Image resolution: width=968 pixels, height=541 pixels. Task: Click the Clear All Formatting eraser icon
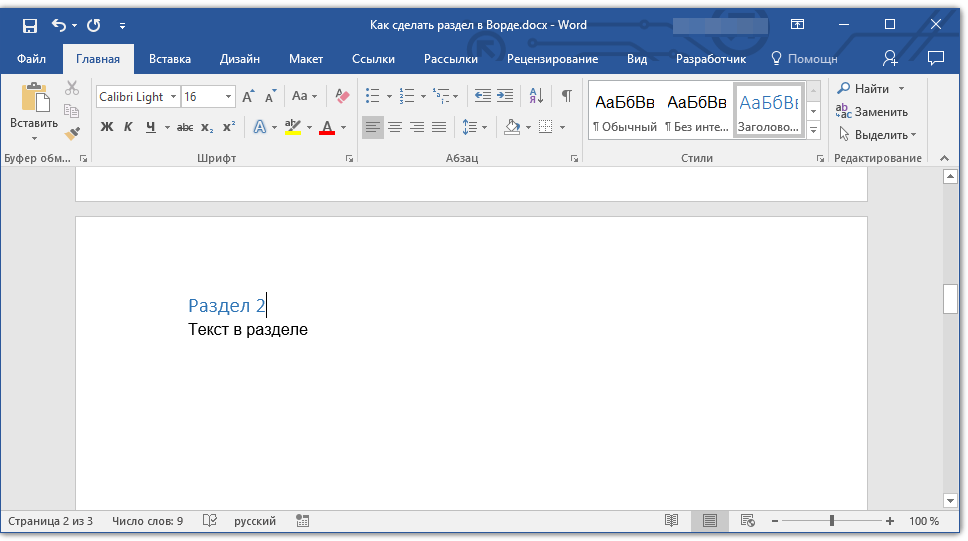pos(343,97)
